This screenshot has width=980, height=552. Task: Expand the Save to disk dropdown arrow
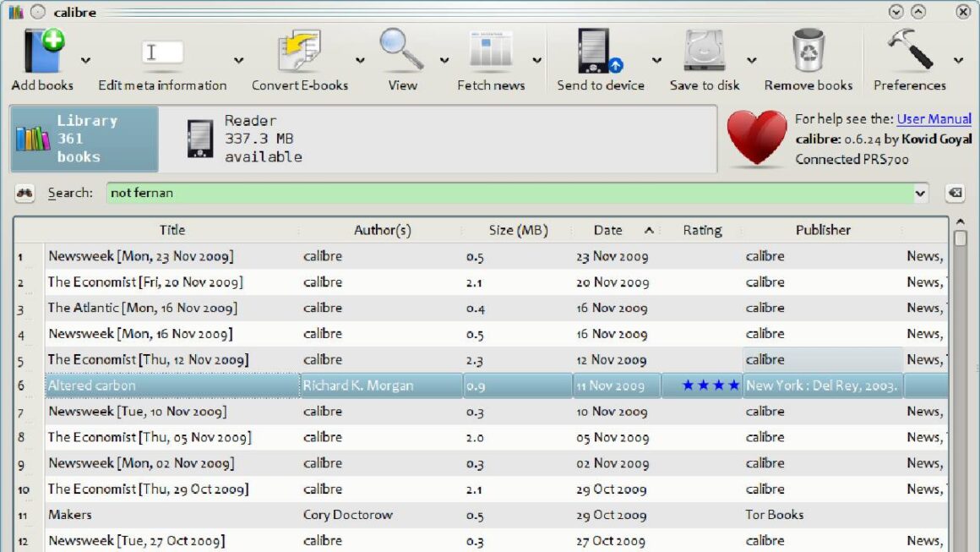click(752, 61)
